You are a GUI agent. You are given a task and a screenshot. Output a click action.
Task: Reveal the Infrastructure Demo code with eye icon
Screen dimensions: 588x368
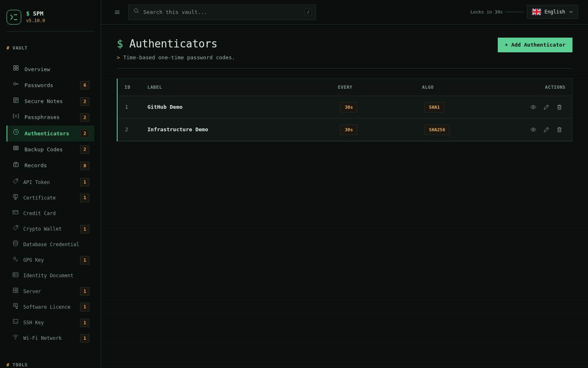(x=533, y=130)
